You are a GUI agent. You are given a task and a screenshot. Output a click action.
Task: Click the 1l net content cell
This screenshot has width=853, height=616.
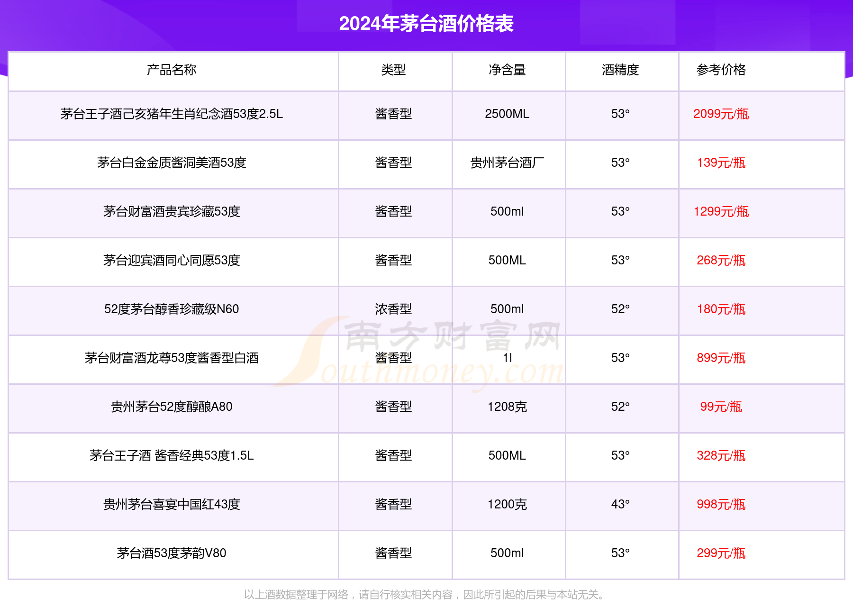[507, 358]
